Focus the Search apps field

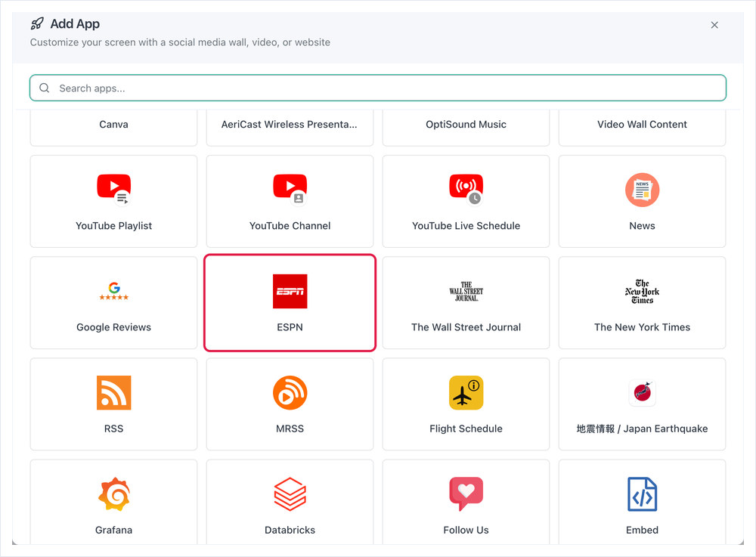[377, 88]
